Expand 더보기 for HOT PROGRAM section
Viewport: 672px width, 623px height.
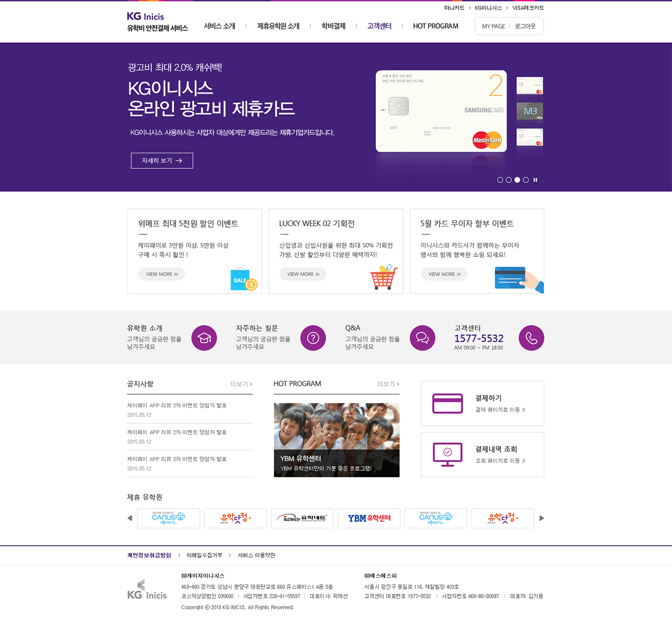tap(388, 384)
